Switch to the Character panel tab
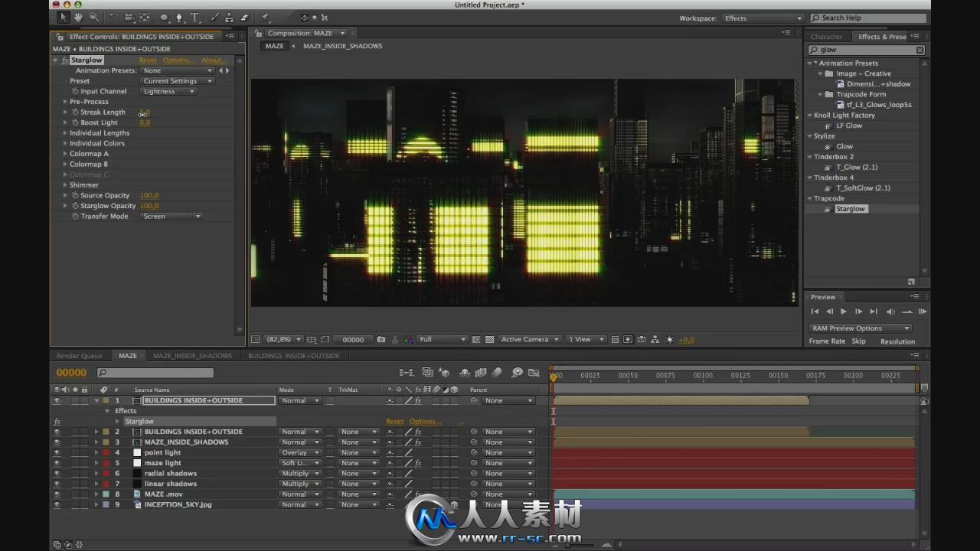The width and height of the screenshot is (980, 551). click(827, 37)
